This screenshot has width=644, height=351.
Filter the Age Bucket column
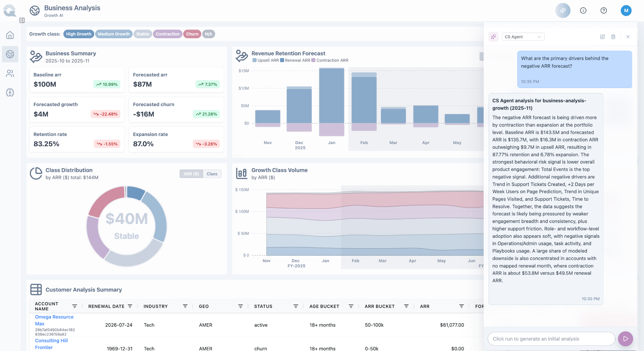[x=351, y=306]
